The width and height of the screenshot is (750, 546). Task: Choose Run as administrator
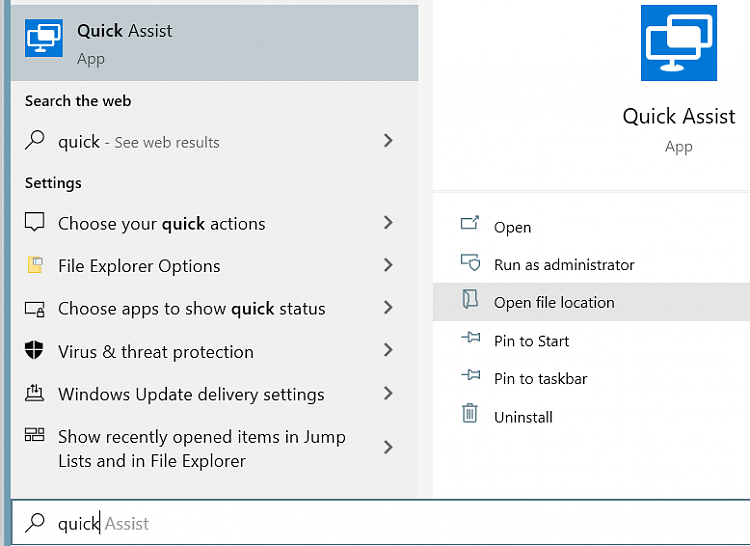pos(591,264)
